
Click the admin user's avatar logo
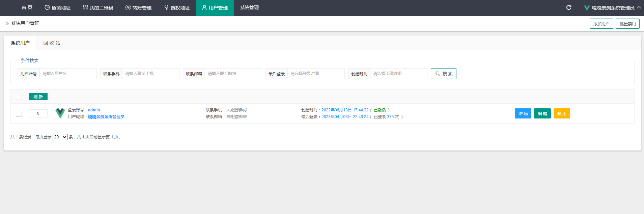pyautogui.click(x=60, y=113)
